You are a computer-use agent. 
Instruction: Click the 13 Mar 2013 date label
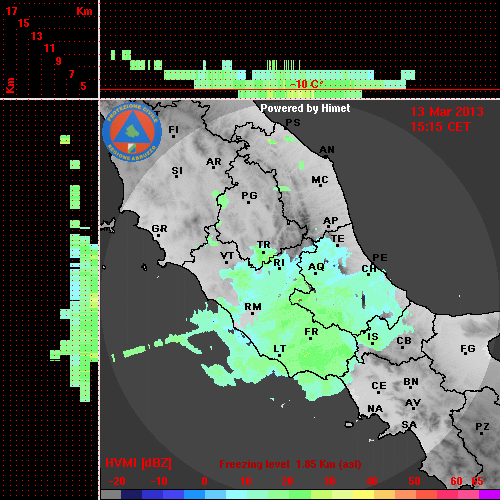click(447, 112)
